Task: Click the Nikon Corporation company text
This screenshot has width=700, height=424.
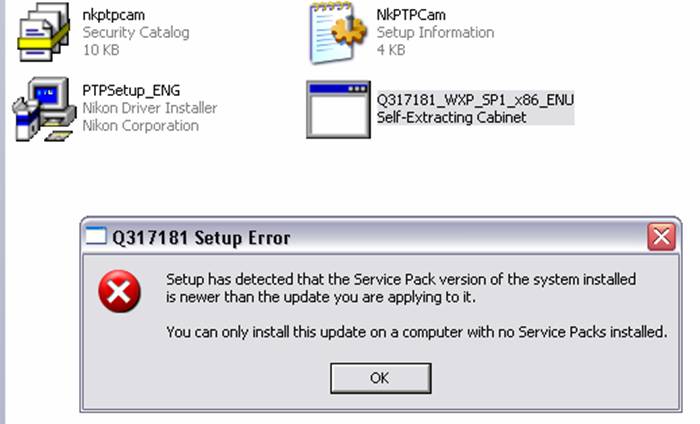Action: (140, 126)
